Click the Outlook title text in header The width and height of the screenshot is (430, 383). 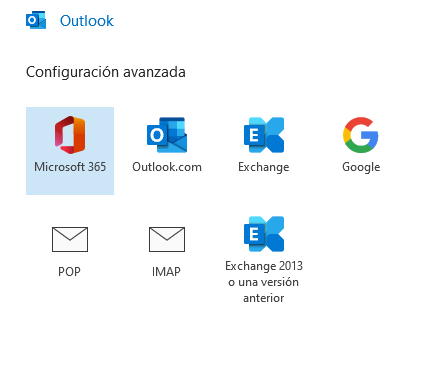87,21
